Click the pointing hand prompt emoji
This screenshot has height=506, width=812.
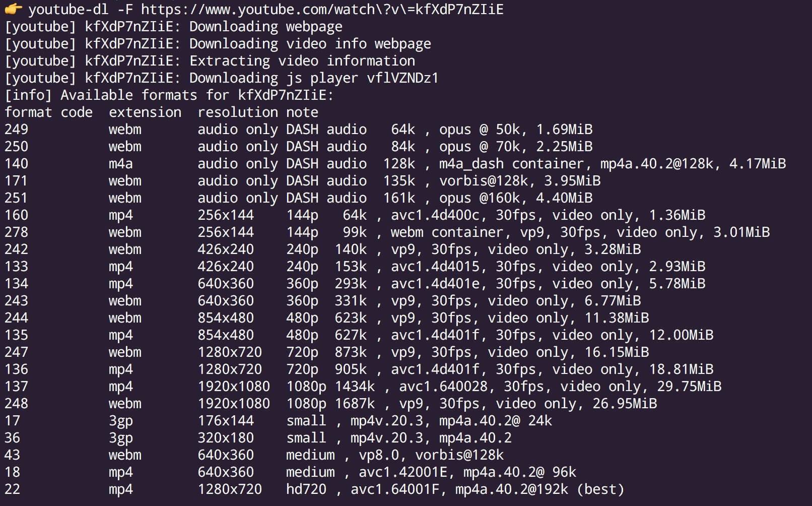14,9
